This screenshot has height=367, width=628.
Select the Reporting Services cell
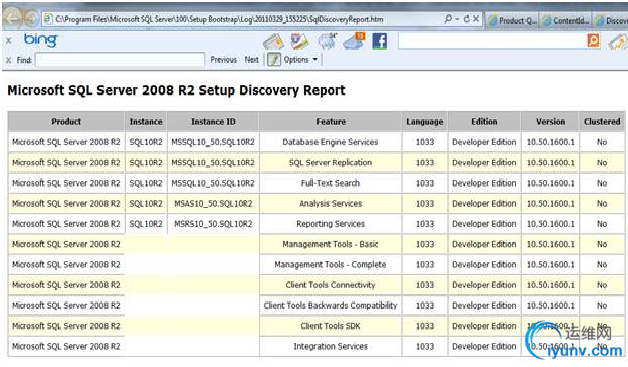pos(330,224)
